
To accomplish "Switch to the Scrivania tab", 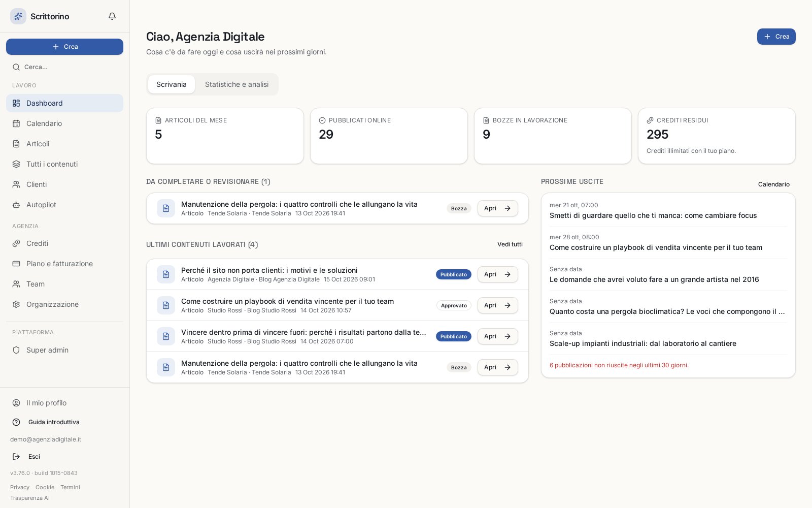I will click(x=172, y=84).
